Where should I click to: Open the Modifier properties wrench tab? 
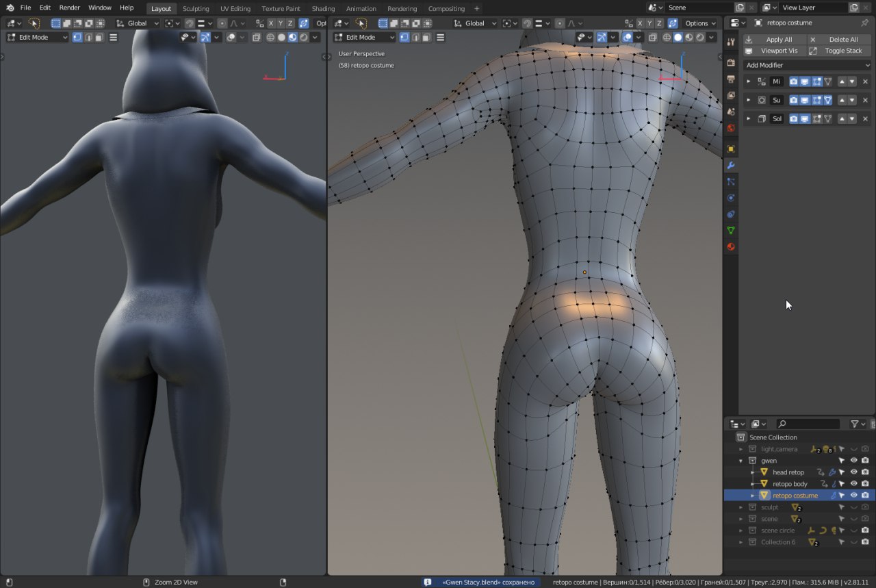pos(731,166)
